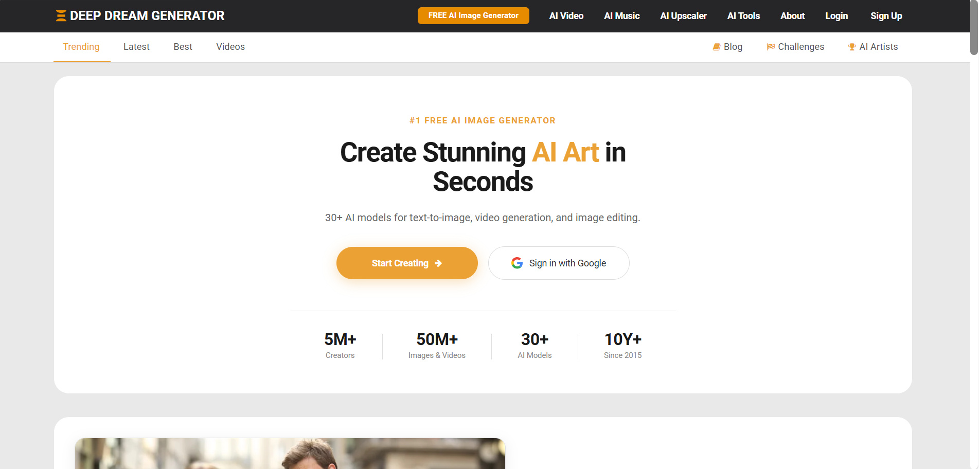Click the AI Artists trophy icon

852,47
